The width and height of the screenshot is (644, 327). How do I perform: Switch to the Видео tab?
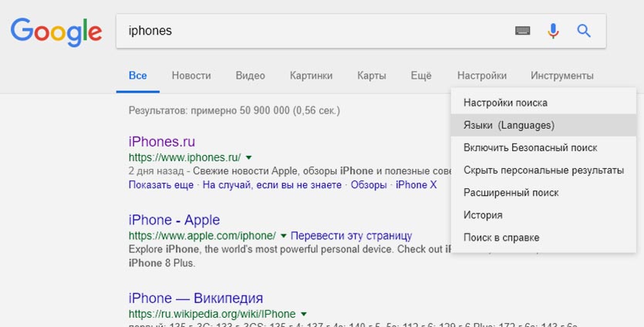[x=250, y=76]
